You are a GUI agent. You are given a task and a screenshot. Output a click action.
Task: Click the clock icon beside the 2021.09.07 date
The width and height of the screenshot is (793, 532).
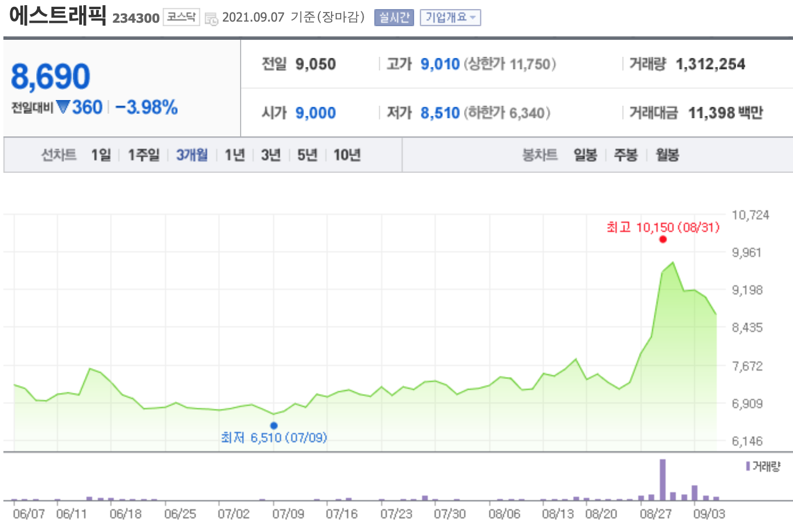211,19
